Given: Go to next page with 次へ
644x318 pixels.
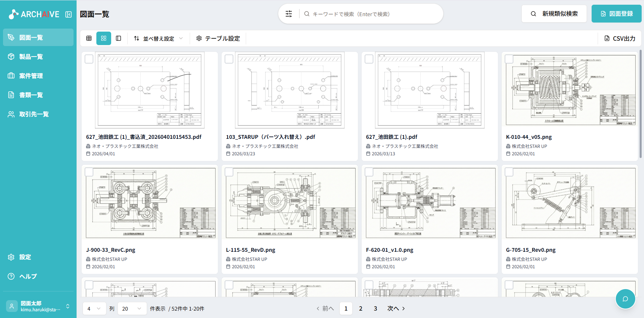Looking at the screenshot, I should 396,309.
